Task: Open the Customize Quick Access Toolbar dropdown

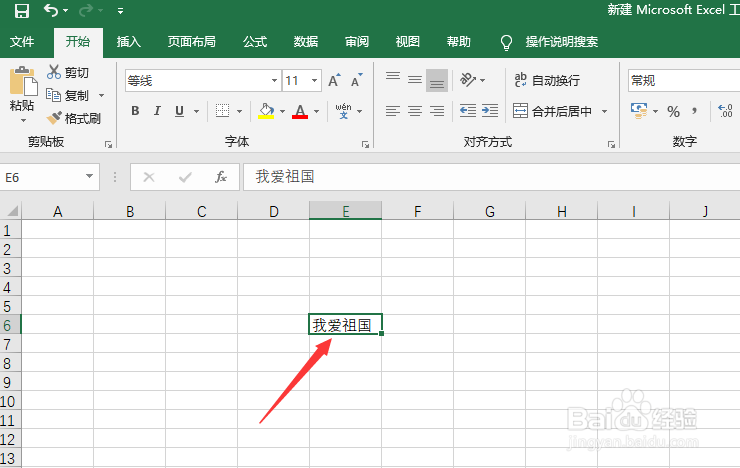Action: 120,11
